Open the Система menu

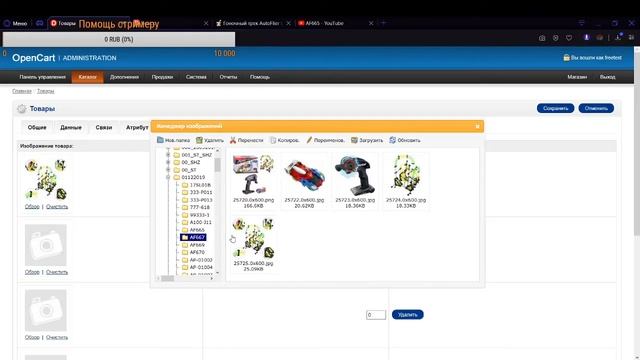pos(196,77)
